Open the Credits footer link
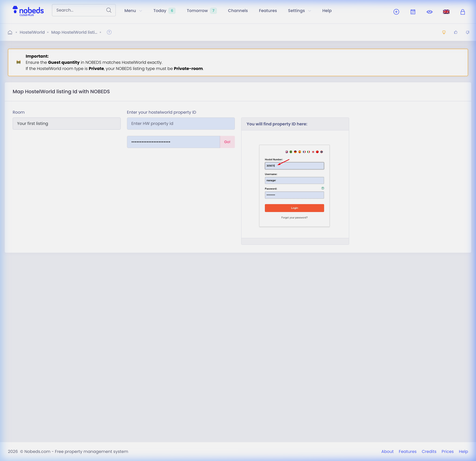 click(429, 452)
